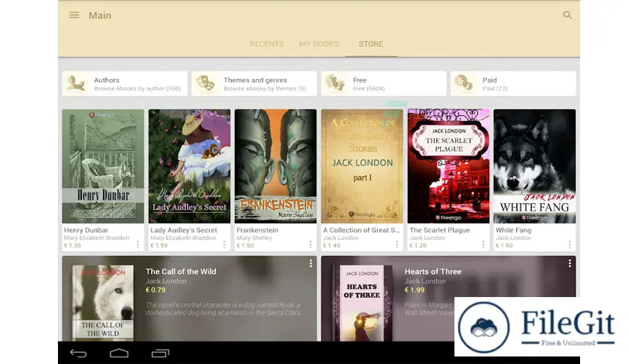Click The Scarlet Plague title text
The width and height of the screenshot is (629, 364).
(x=439, y=230)
